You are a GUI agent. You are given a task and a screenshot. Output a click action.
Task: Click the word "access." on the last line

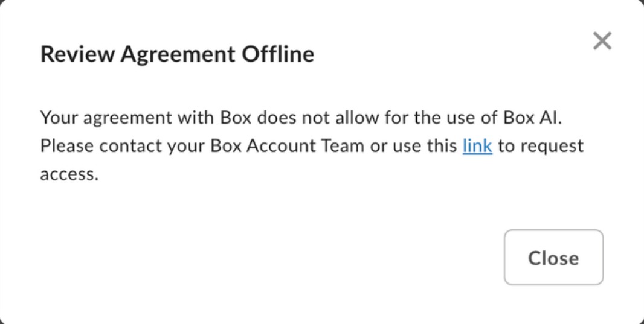click(x=69, y=175)
